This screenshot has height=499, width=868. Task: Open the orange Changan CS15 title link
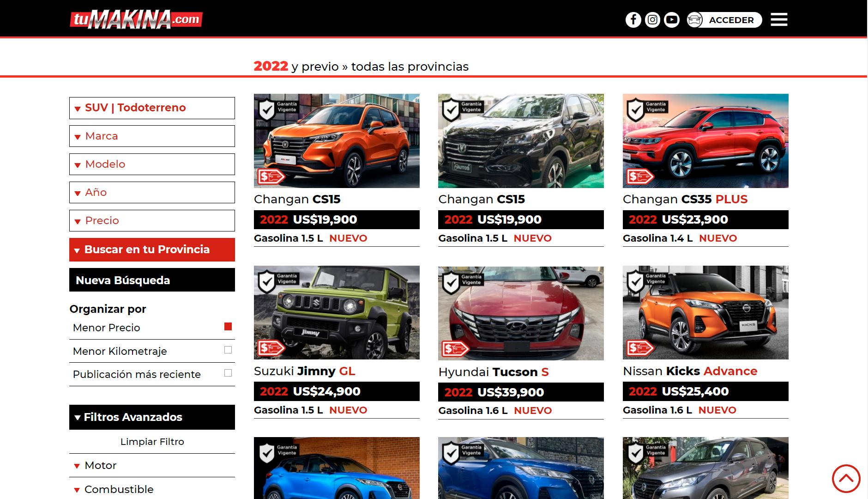pos(297,199)
